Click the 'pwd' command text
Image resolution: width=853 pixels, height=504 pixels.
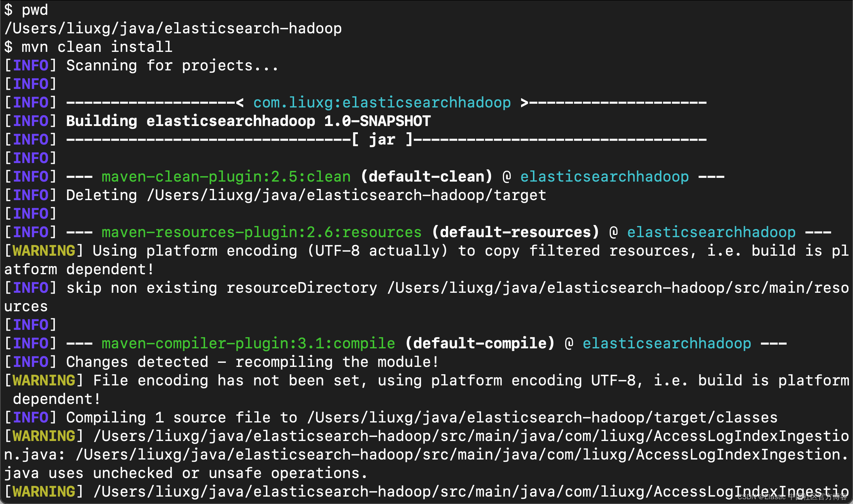point(35,10)
